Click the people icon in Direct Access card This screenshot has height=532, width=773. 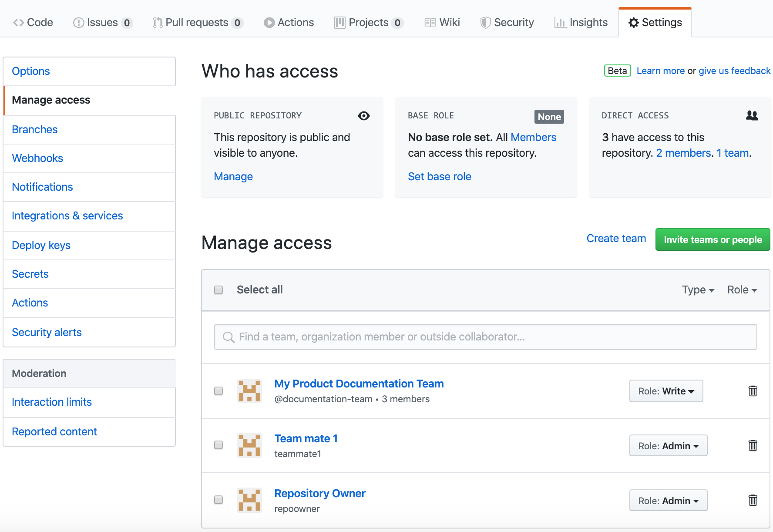pyautogui.click(x=752, y=115)
